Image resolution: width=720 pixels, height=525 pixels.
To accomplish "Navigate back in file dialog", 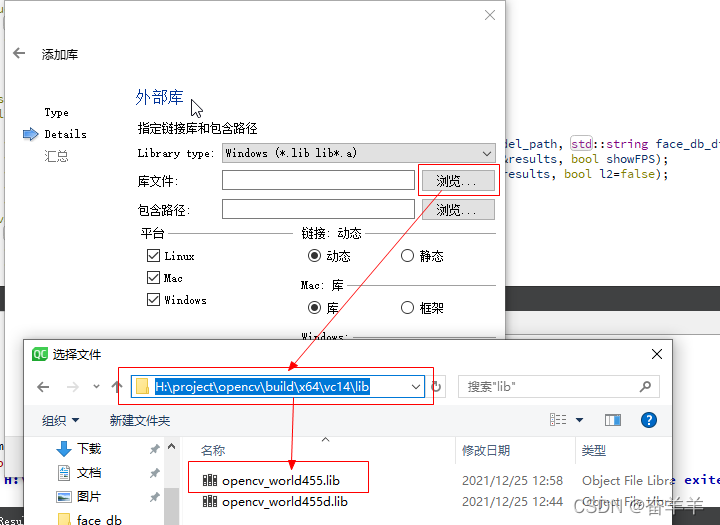I will 43,387.
